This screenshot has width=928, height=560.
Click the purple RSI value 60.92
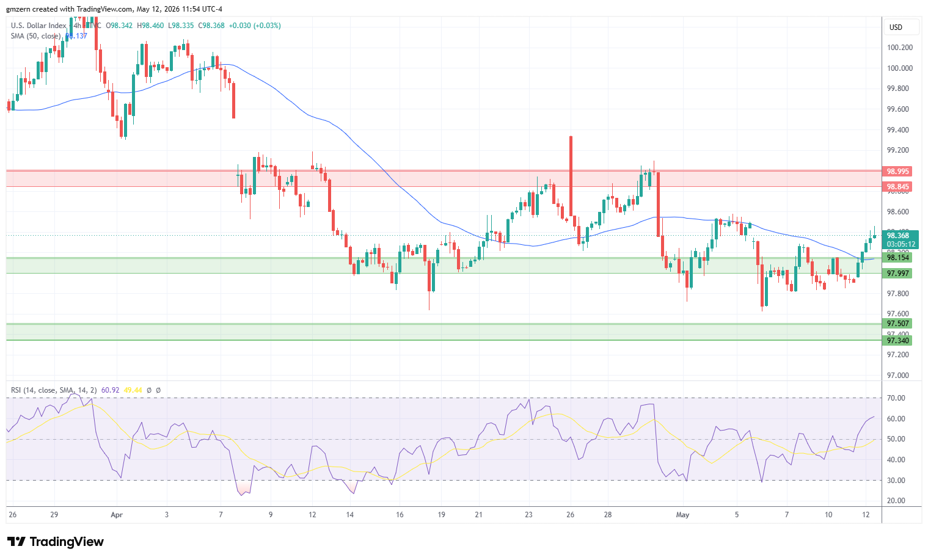coord(110,390)
